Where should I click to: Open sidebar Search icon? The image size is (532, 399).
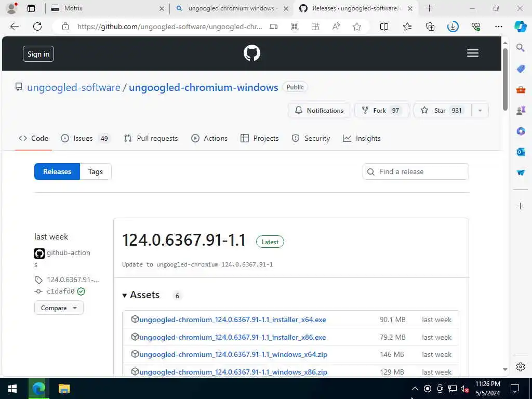[520, 47]
